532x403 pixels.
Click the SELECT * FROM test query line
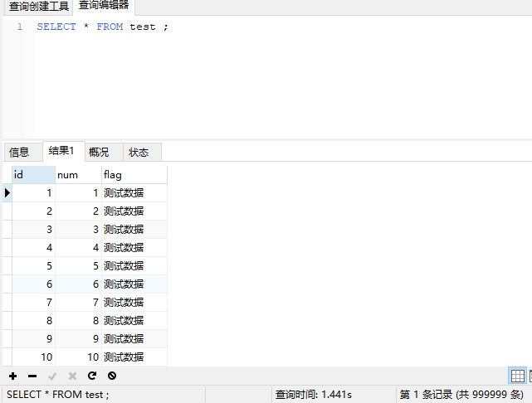[x=102, y=27]
